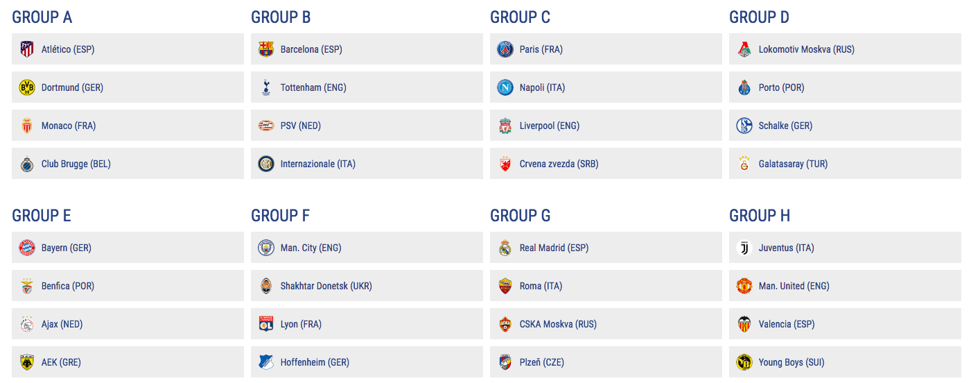Select the Juventus logo icon

(744, 248)
